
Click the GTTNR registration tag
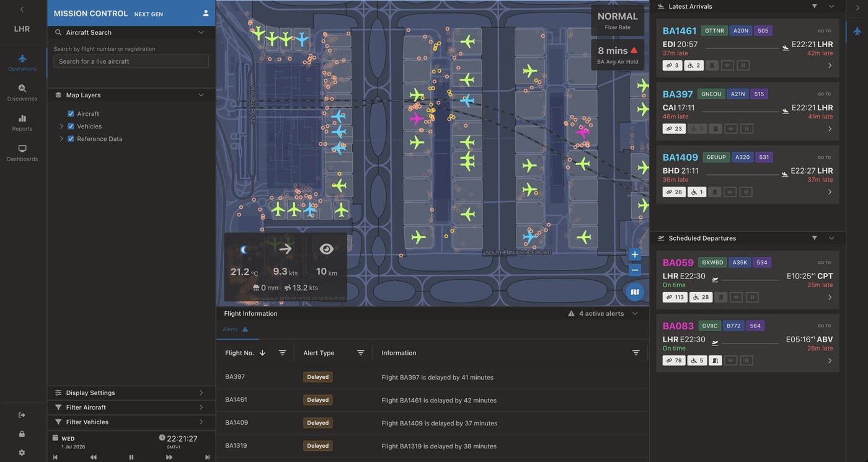(x=714, y=30)
